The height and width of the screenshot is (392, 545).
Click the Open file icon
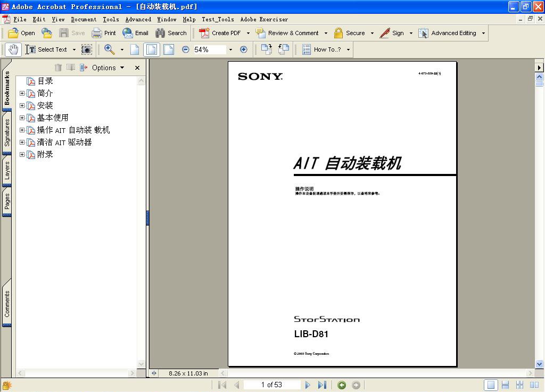13,33
